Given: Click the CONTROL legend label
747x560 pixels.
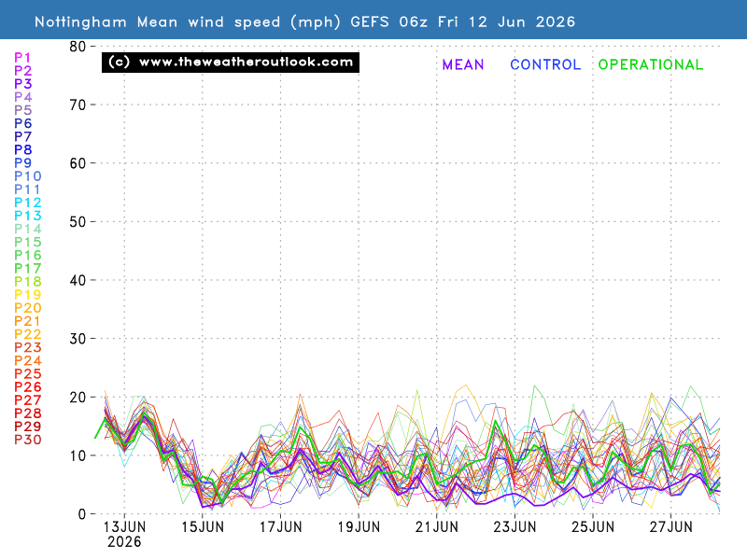Looking at the screenshot, I should click(545, 64).
